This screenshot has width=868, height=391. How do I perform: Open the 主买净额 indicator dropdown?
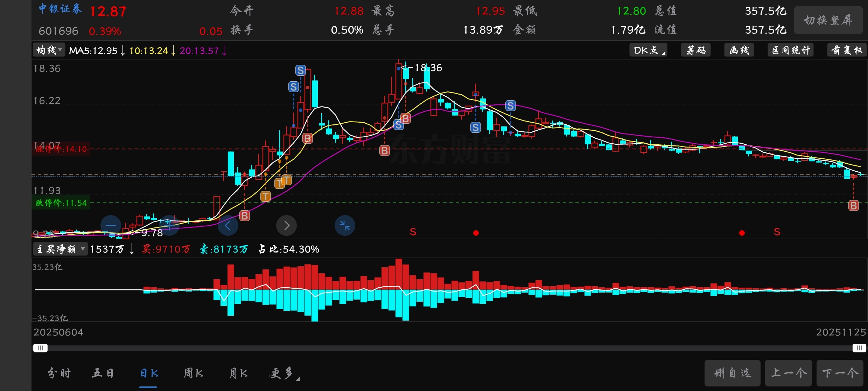pyautogui.click(x=61, y=249)
